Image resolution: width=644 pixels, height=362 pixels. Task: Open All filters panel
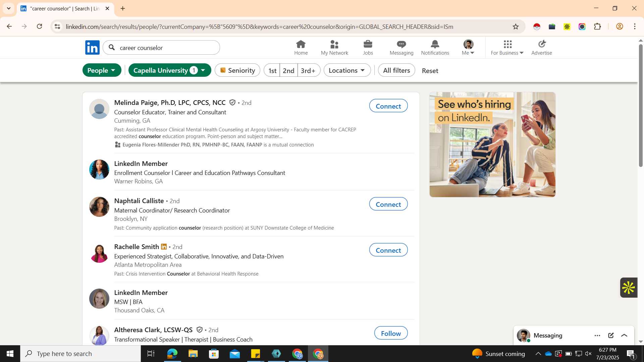click(396, 70)
